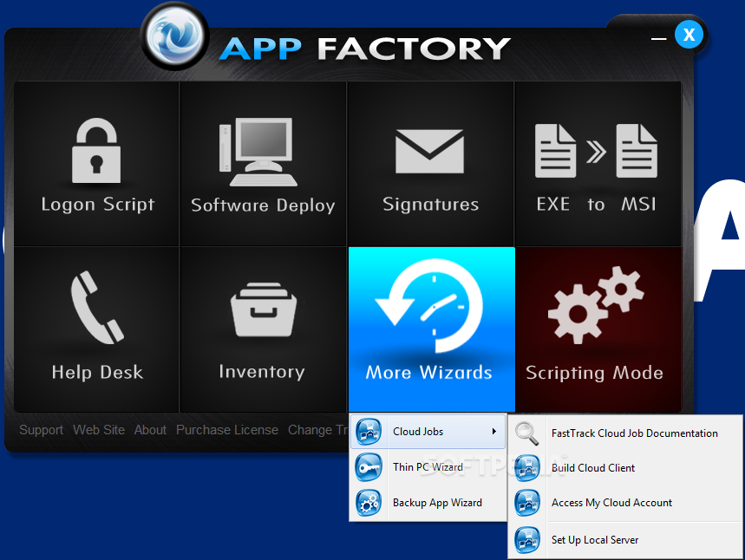Viewport: 745px width, 560px height.
Task: Open the Help Desk phone tile
Action: click(x=96, y=329)
